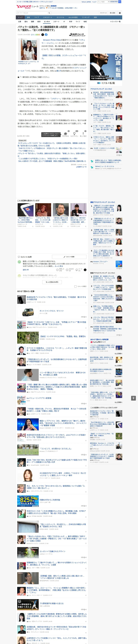Share article on X icon
This screenshot has height=644, width=138.
pyautogui.click(x=43, y=35)
